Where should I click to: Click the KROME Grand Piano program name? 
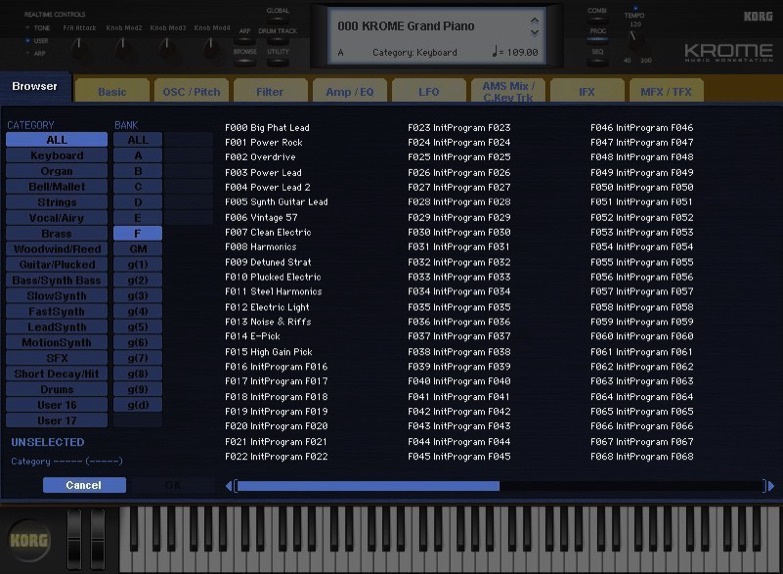[406, 26]
